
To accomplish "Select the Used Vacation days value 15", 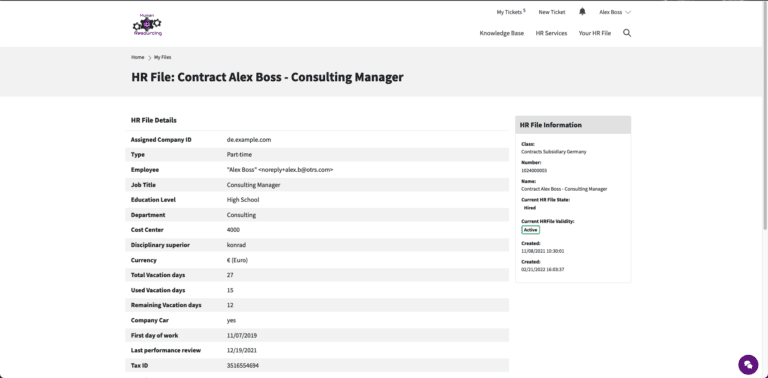I will point(230,290).
